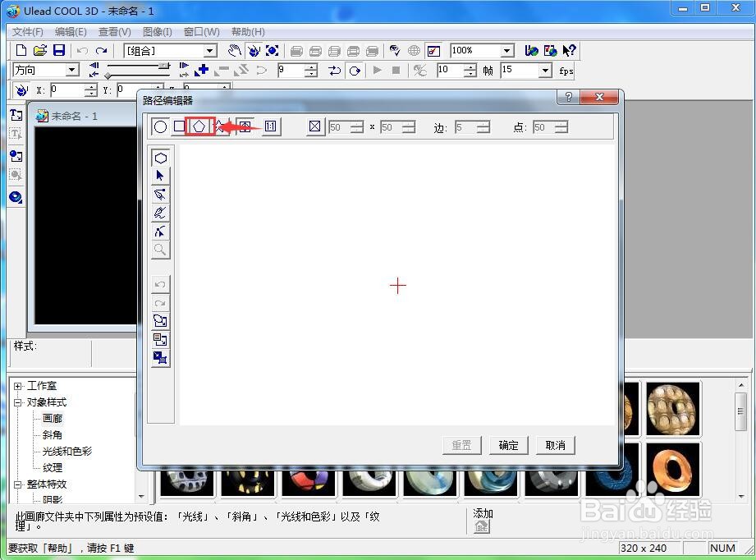Select the magnifier zoom tool in Path Editor

(161, 250)
